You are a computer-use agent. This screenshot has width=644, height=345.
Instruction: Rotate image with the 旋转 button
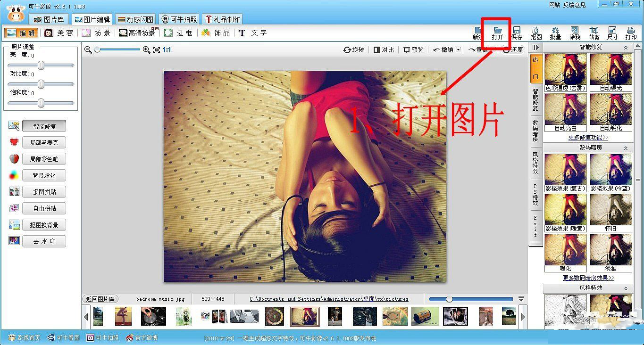(x=354, y=49)
